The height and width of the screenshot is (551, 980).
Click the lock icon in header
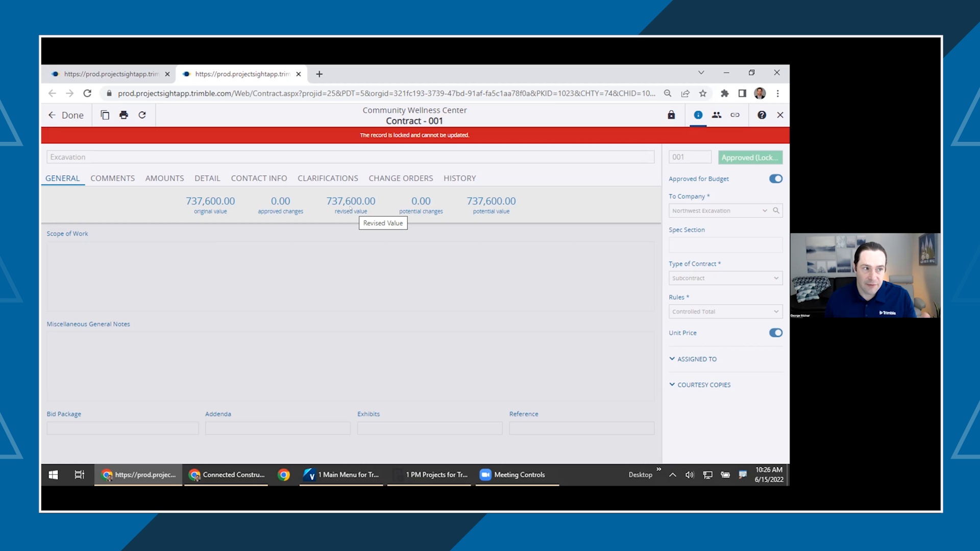(671, 115)
